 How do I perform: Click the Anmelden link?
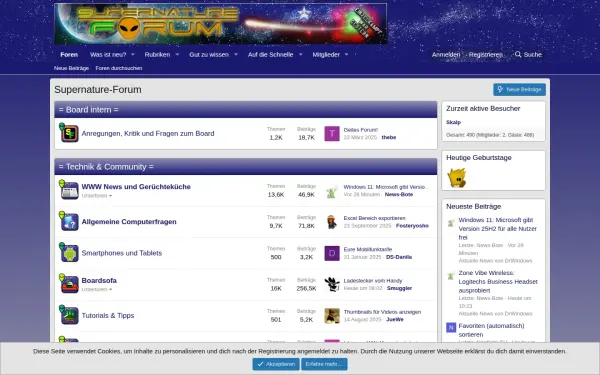point(446,55)
